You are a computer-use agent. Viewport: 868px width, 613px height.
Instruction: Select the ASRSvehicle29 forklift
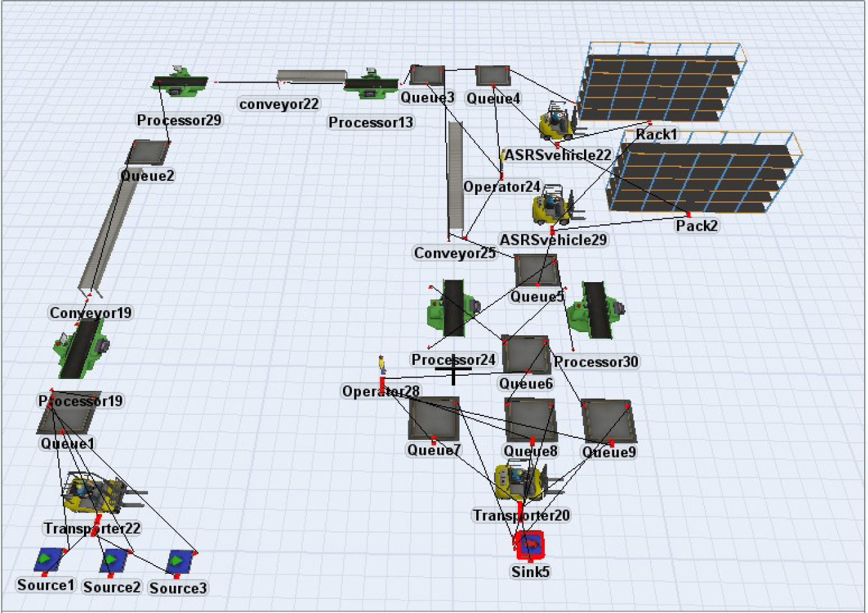tap(553, 206)
